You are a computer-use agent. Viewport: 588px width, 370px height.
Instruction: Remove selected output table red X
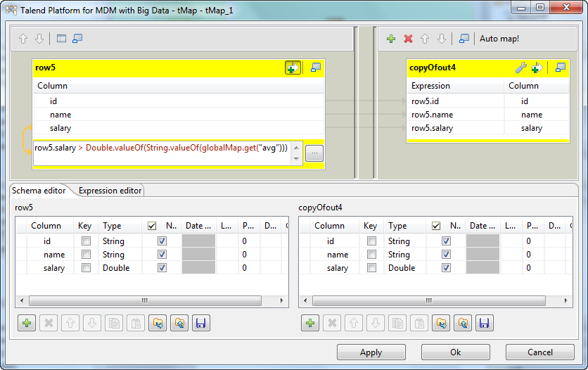[408, 39]
